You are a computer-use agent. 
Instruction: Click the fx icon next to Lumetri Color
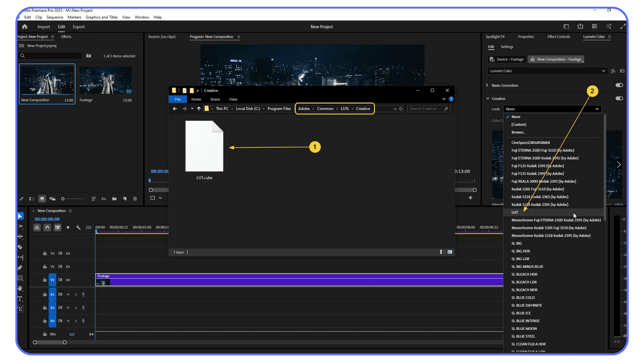[x=613, y=71]
